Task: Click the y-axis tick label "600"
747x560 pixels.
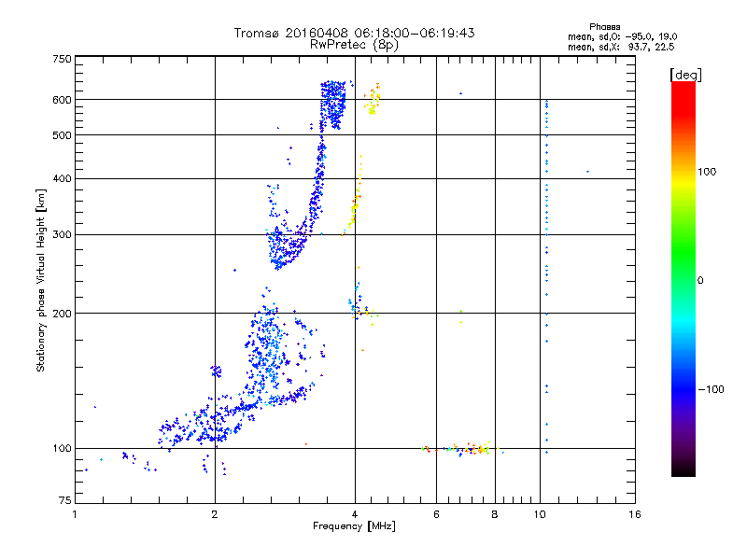Action: coord(62,100)
